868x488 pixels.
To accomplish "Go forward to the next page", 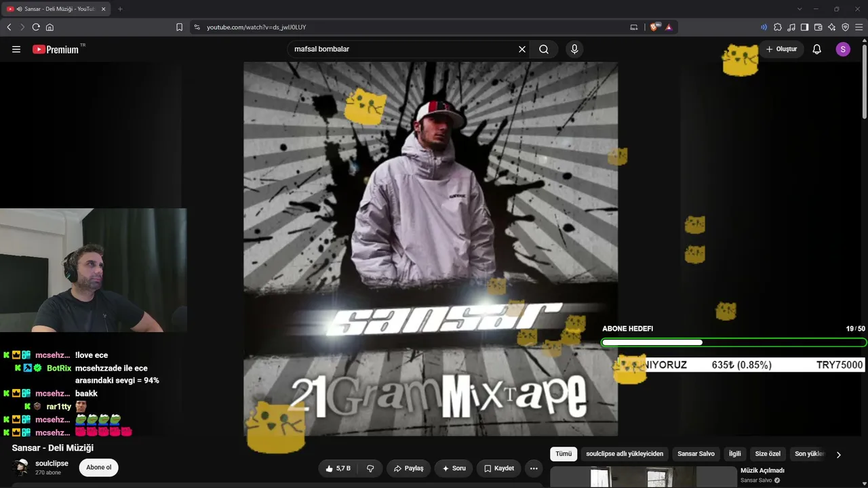I will pyautogui.click(x=22, y=27).
